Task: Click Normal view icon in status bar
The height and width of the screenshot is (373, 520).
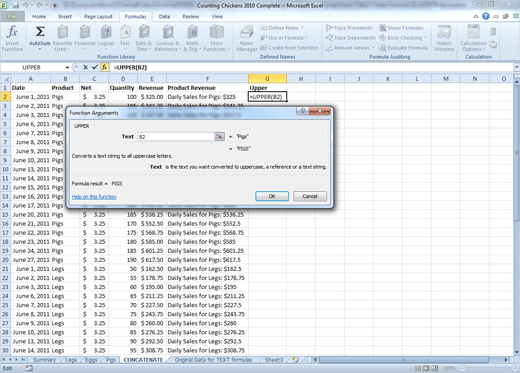Action: [417, 368]
